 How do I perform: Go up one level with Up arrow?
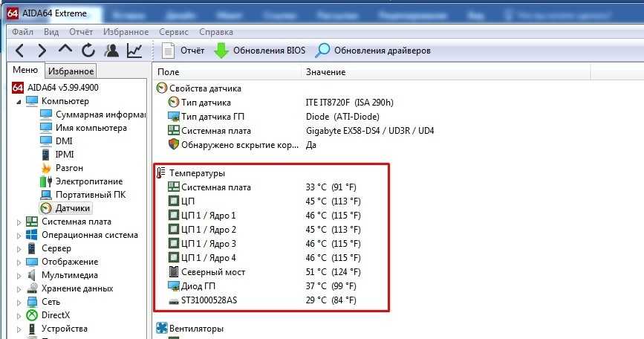coord(65,51)
